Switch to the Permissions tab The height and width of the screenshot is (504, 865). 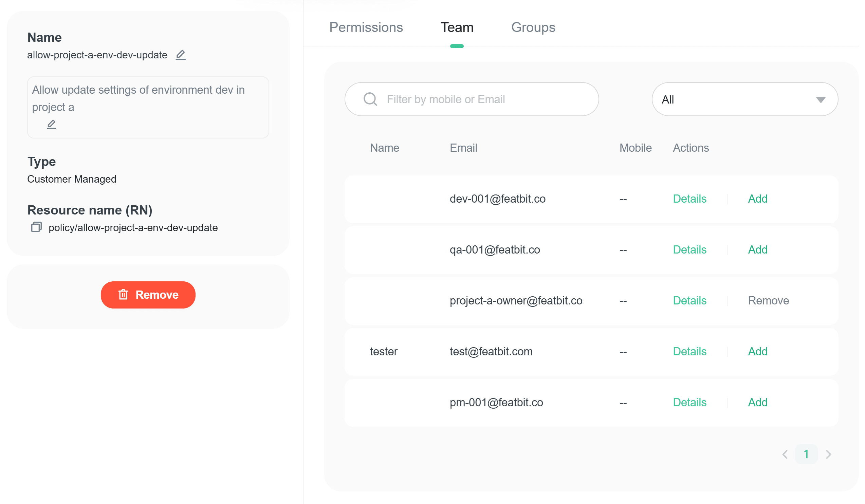click(367, 27)
